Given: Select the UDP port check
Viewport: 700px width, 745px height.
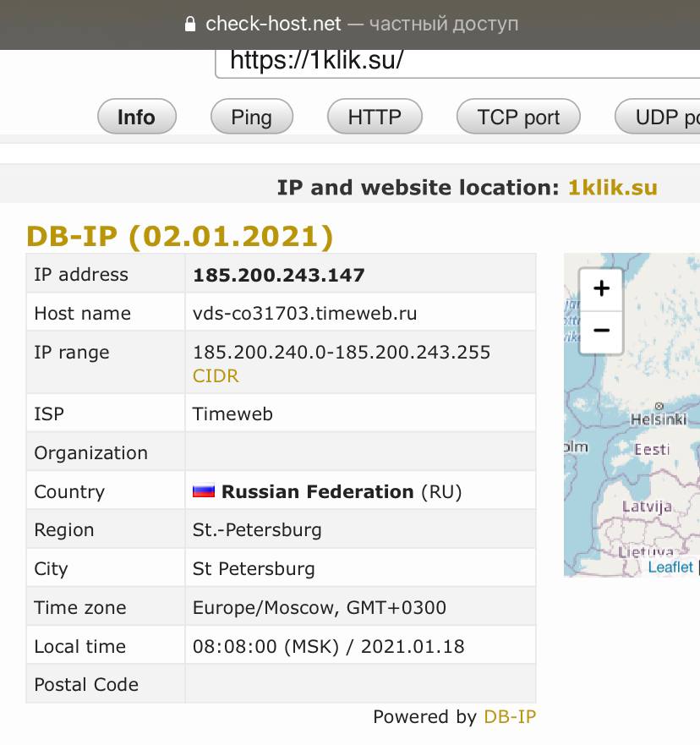Looking at the screenshot, I should [x=658, y=117].
